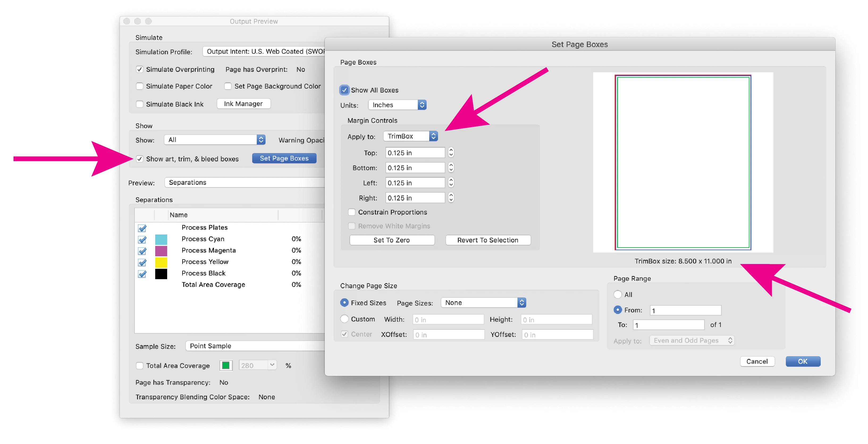Click the Bottom margin stepper arrows
The width and height of the screenshot is (868, 444).
[451, 167]
